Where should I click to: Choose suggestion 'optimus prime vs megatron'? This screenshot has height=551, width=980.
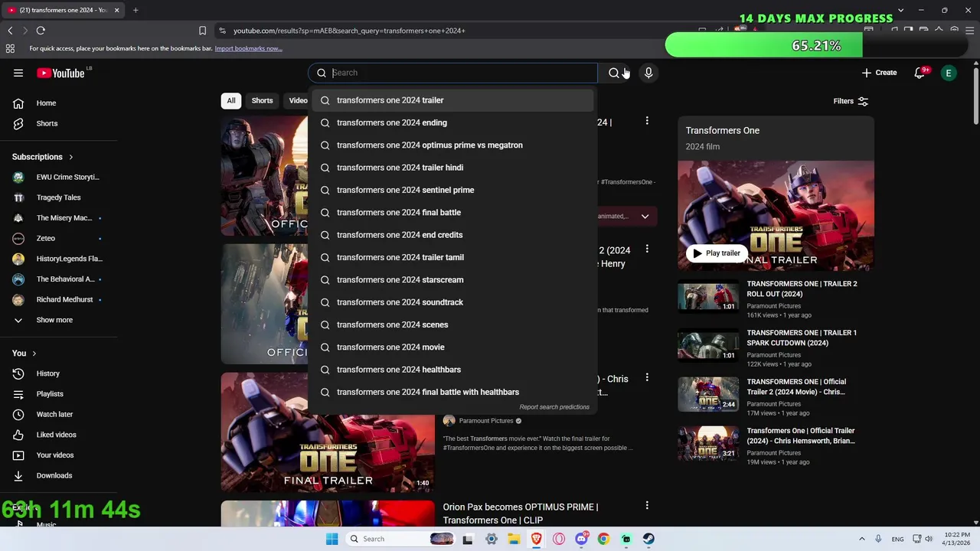[452, 145]
